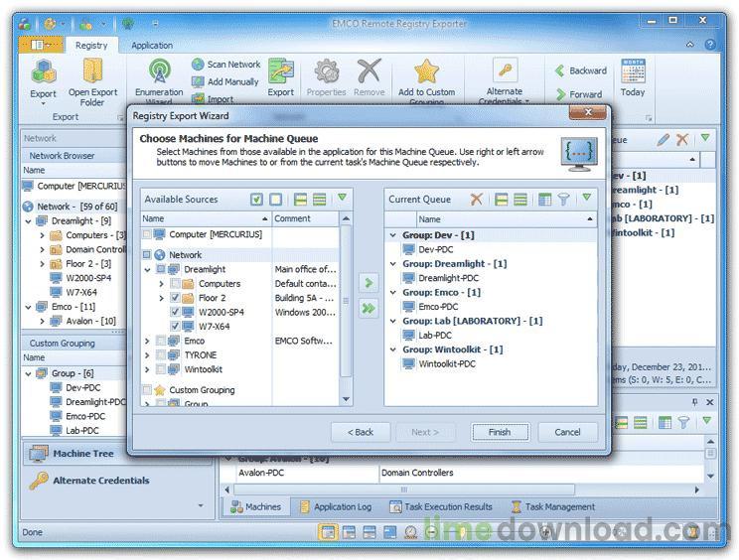Image resolution: width=739 pixels, height=560 pixels.
Task: Navigate Forward in the ribbon
Action: pos(578,94)
